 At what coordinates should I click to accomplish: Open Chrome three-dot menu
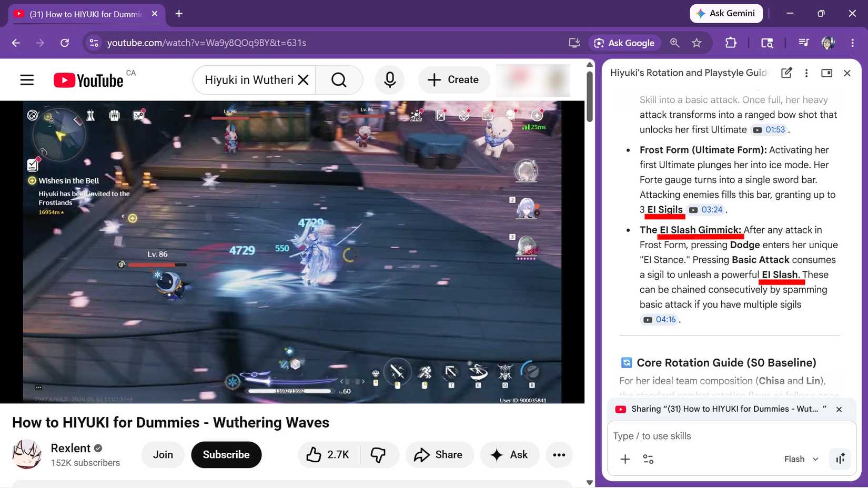pyautogui.click(x=853, y=43)
